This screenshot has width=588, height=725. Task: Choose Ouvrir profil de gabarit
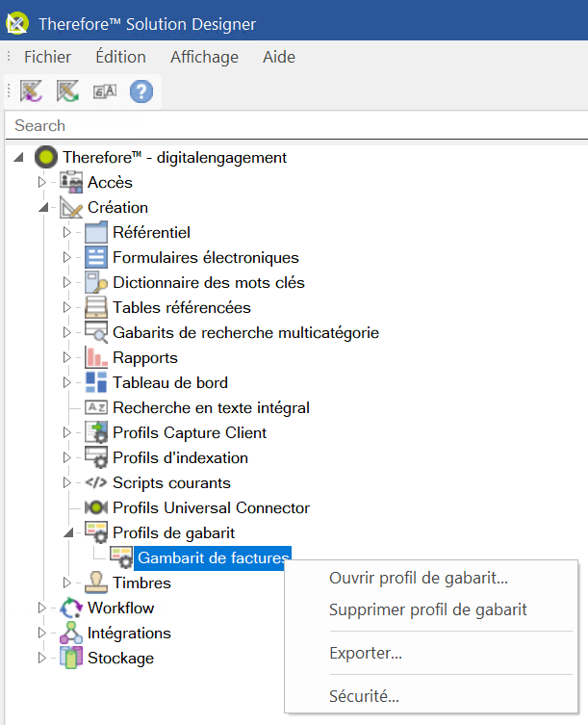(431, 578)
